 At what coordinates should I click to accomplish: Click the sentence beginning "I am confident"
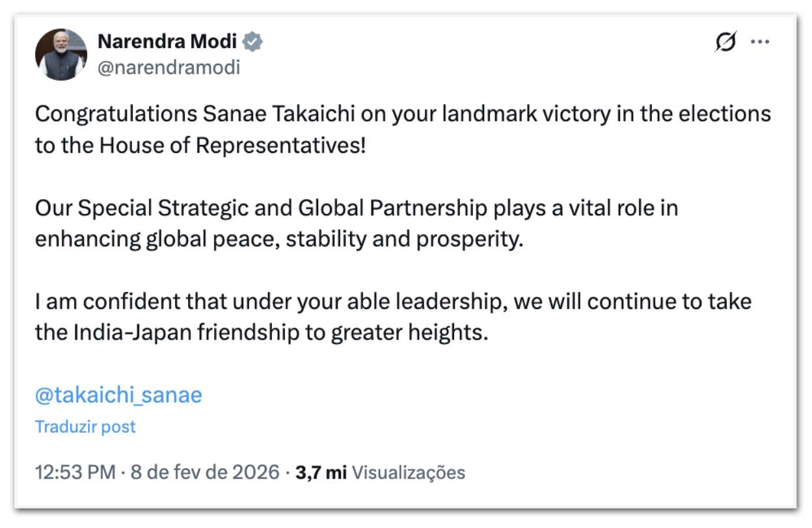click(393, 302)
